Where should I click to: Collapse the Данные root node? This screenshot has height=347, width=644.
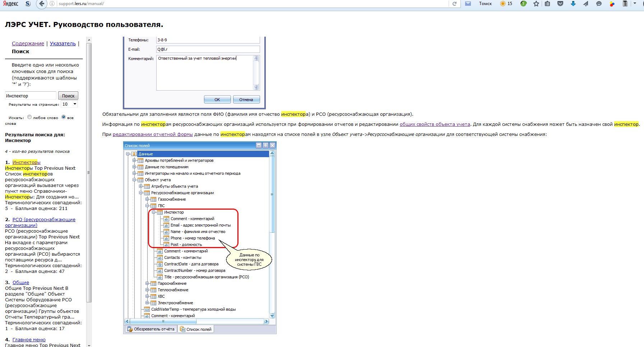coord(128,154)
